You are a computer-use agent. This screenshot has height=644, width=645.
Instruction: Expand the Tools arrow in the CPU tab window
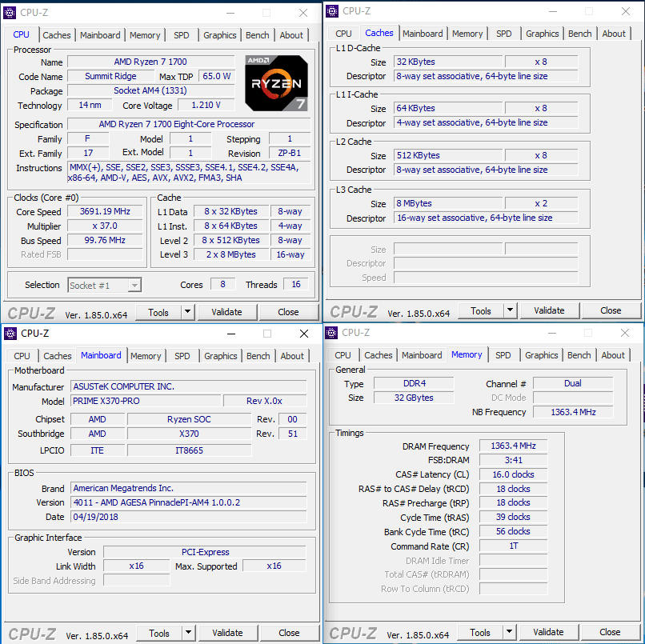tap(187, 312)
